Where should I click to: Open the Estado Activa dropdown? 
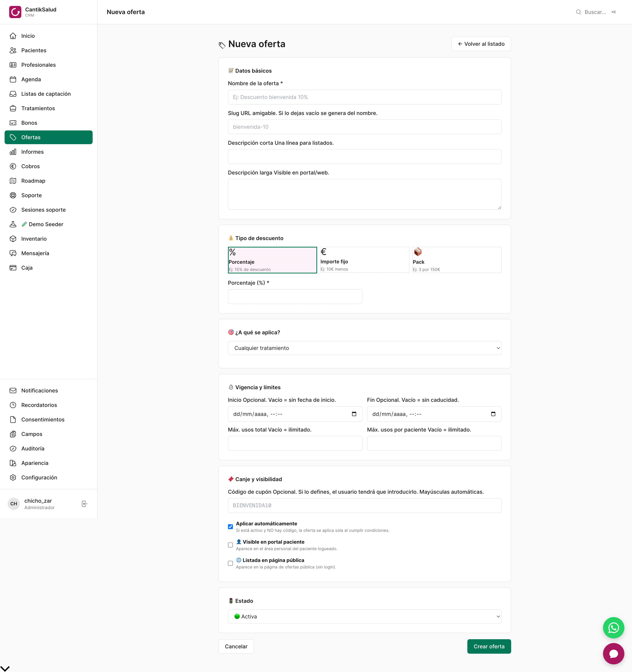tap(364, 617)
